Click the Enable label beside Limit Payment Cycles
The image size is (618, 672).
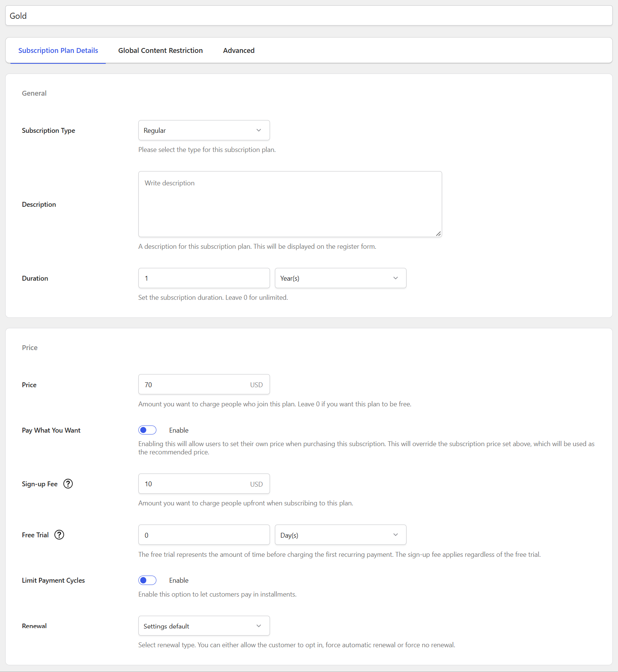coord(179,580)
